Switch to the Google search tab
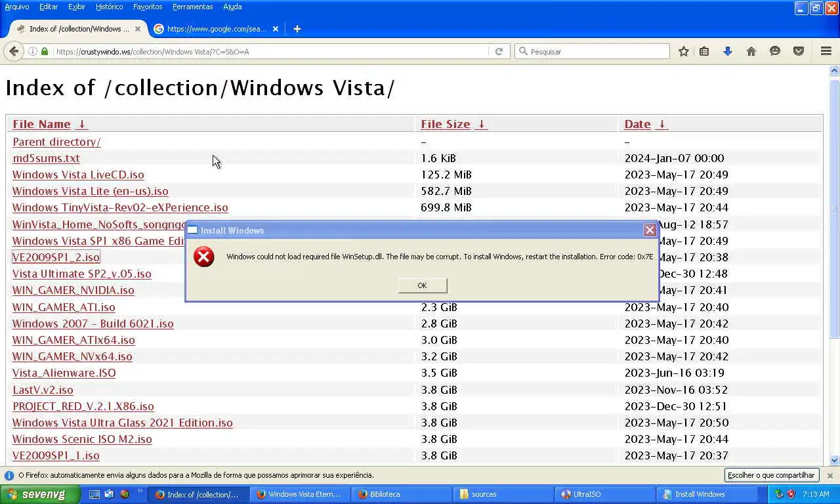 [x=217, y=29]
